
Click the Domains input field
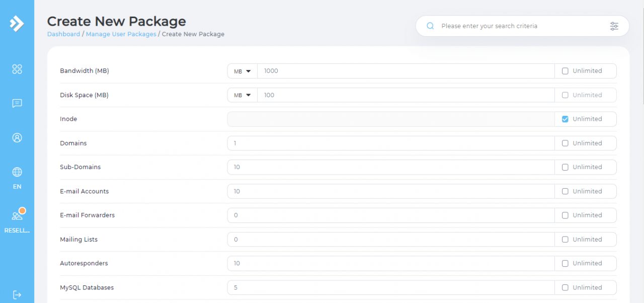[390, 143]
